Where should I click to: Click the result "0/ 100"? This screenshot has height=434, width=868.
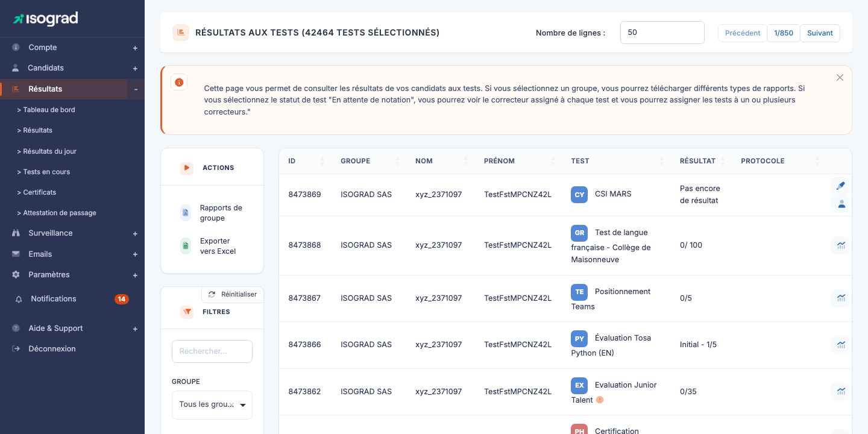pos(691,245)
